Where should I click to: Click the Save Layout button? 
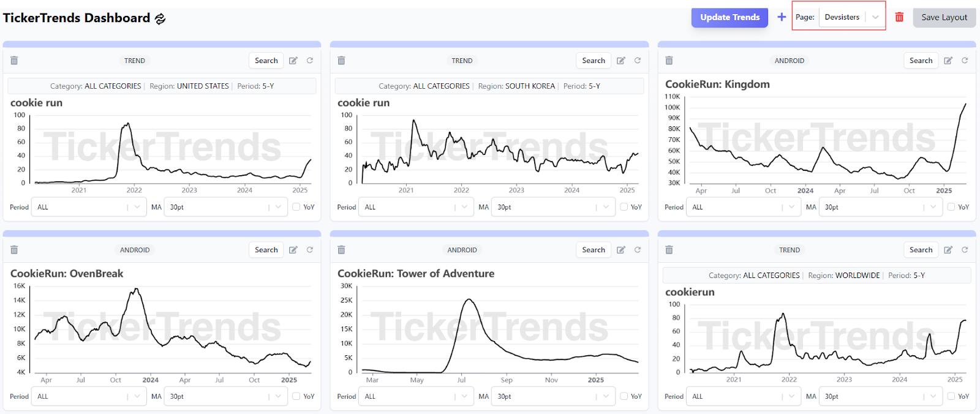[x=944, y=17]
